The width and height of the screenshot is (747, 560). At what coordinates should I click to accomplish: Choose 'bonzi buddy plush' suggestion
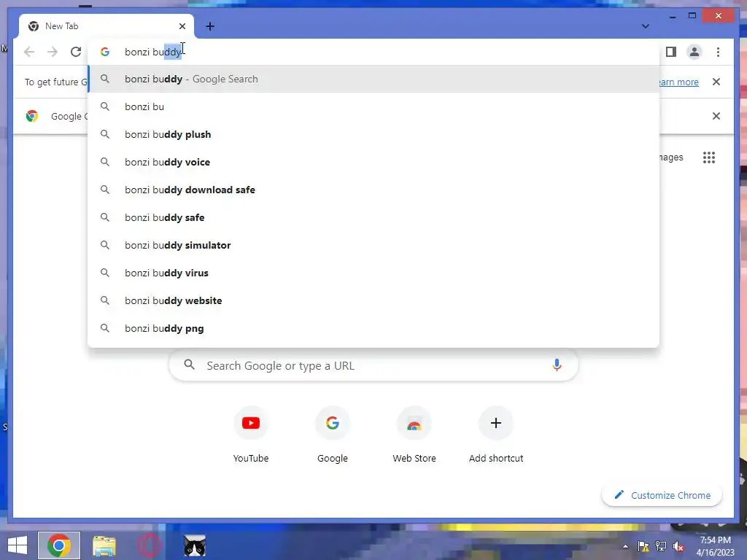click(x=374, y=134)
